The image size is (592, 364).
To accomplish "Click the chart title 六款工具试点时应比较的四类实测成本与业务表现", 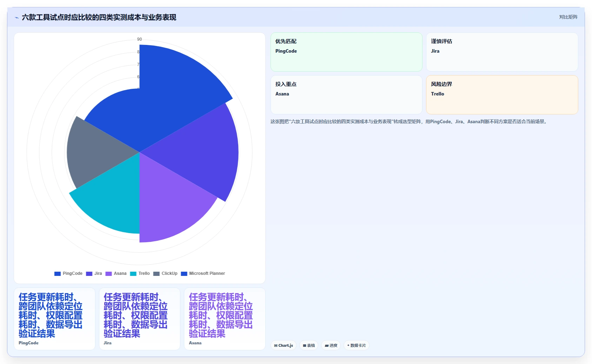I will click(99, 17).
